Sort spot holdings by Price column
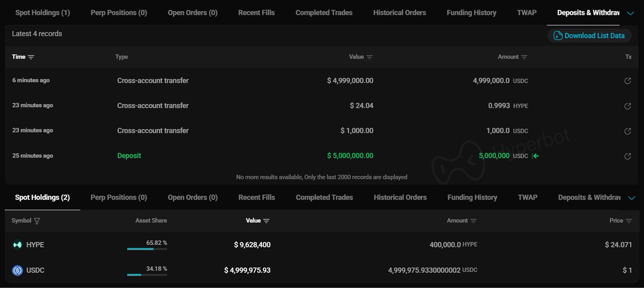Screen dimensions: 644x288 pos(629,221)
